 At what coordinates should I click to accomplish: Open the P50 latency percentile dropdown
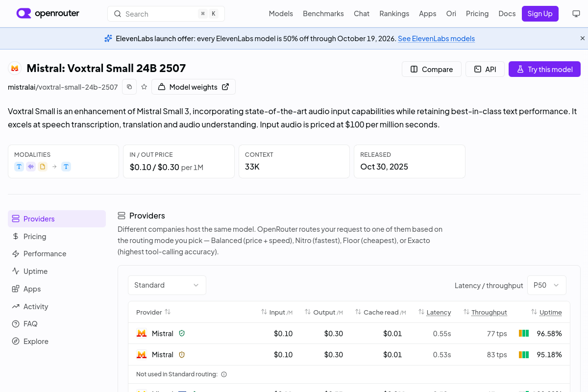(x=547, y=285)
